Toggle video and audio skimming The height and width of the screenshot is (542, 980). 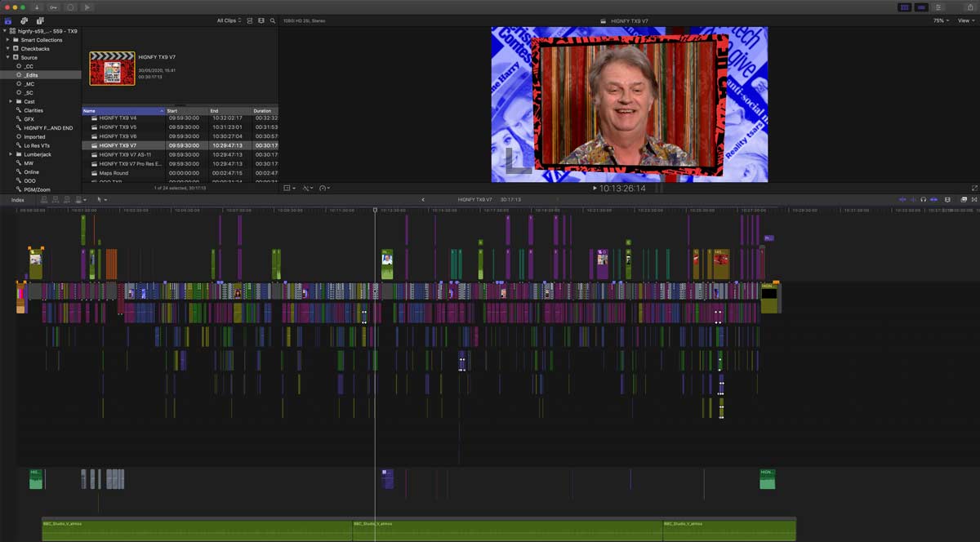pyautogui.click(x=902, y=199)
